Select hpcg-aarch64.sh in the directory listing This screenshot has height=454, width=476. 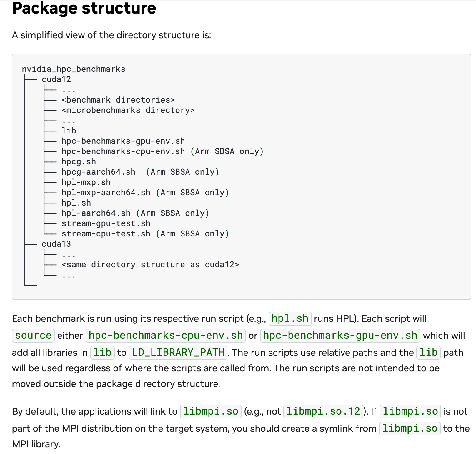98,172
